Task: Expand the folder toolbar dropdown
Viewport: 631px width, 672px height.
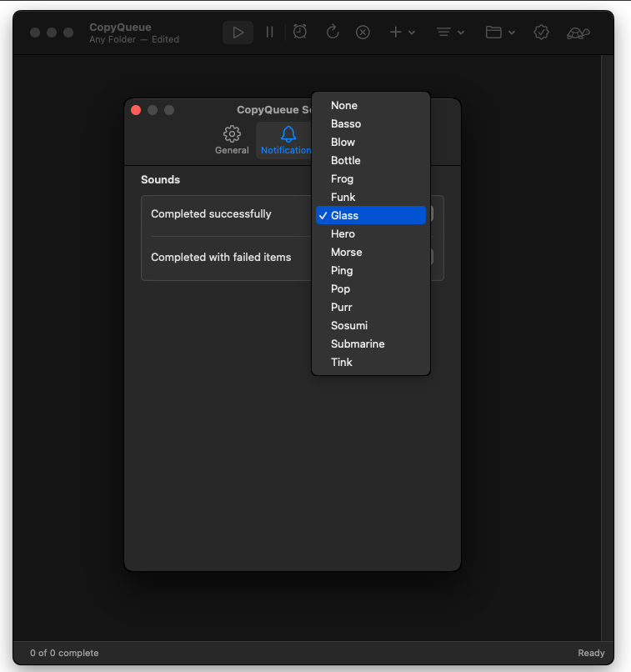Action: [x=500, y=33]
